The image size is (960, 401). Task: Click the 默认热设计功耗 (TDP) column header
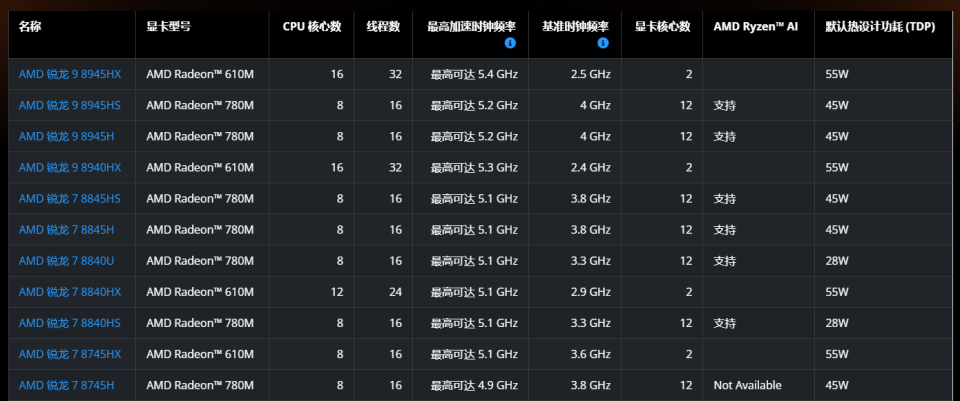(x=880, y=27)
